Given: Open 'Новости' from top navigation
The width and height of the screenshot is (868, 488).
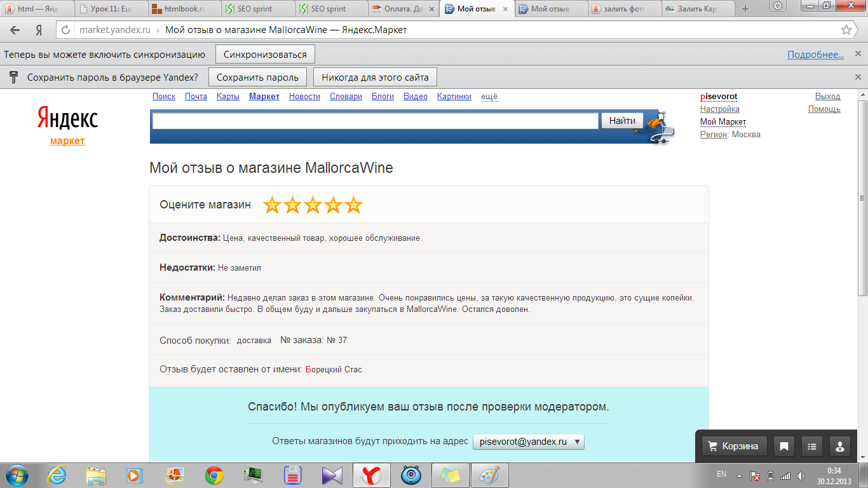Looking at the screenshot, I should pyautogui.click(x=304, y=97).
